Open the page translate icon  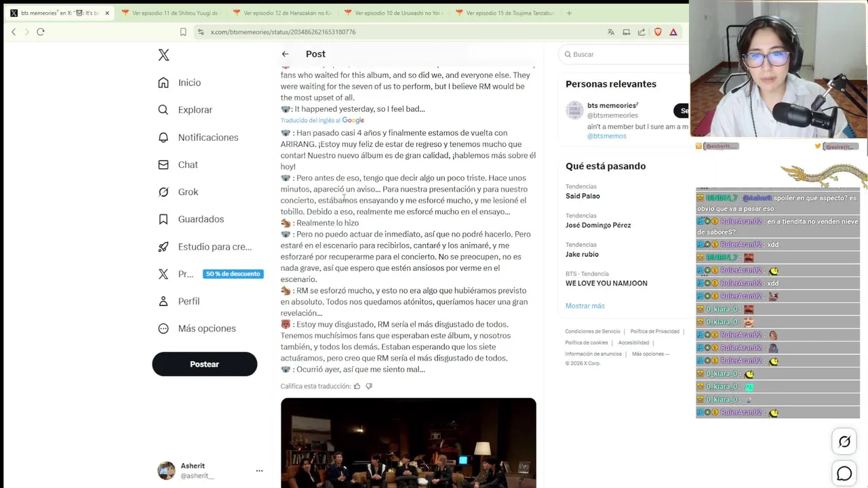611,32
